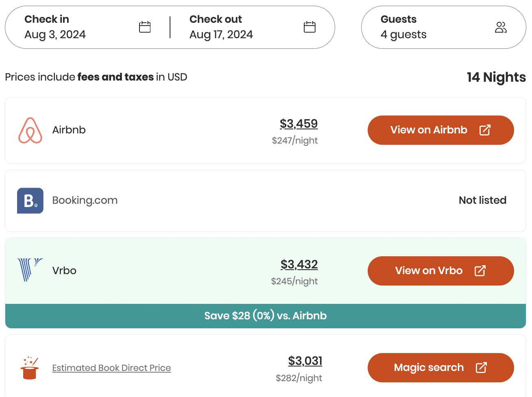Click the $3,459 Airbnb total price link
Viewport: 532px width, 397px height.
[299, 124]
